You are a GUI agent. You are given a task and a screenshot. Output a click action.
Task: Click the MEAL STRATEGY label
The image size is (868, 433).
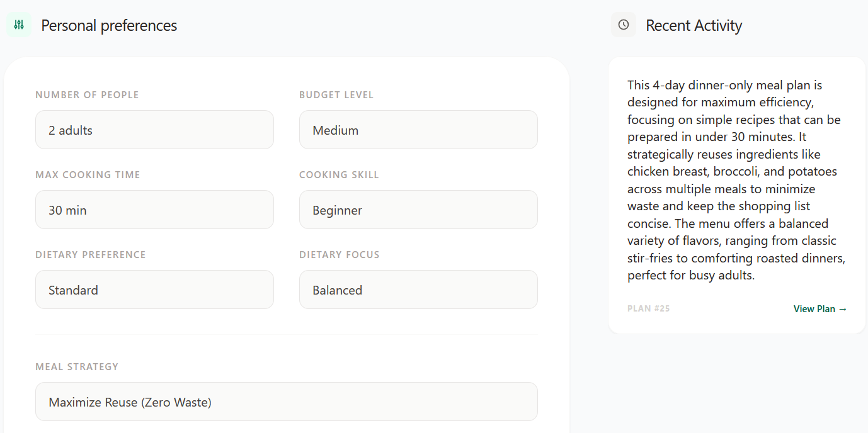pyautogui.click(x=77, y=367)
